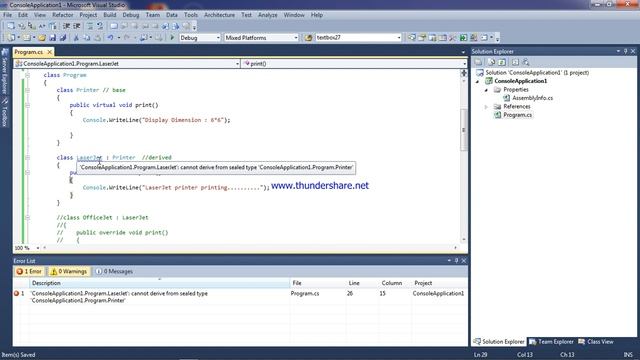Increase line indent in text editor toolbar
Viewport: 640px width, 360px height.
[77, 26]
